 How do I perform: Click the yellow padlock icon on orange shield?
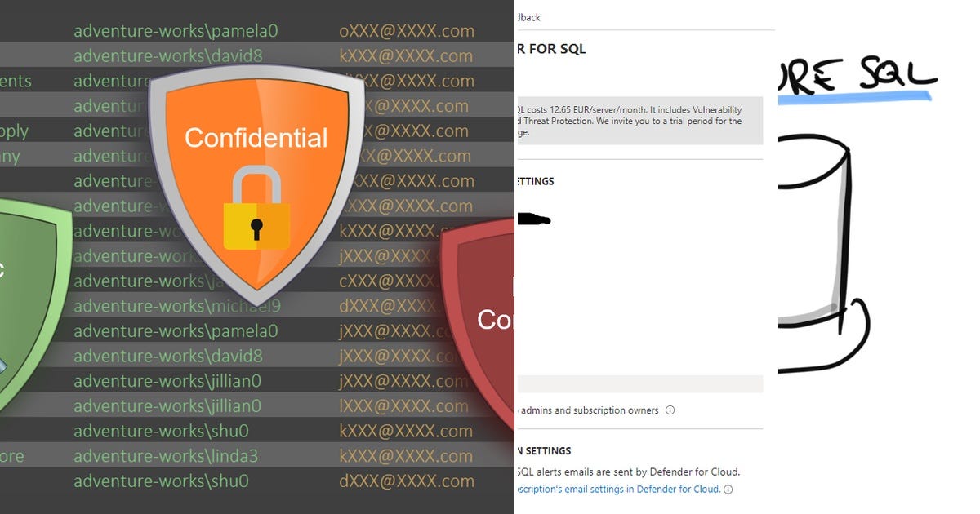(x=256, y=209)
